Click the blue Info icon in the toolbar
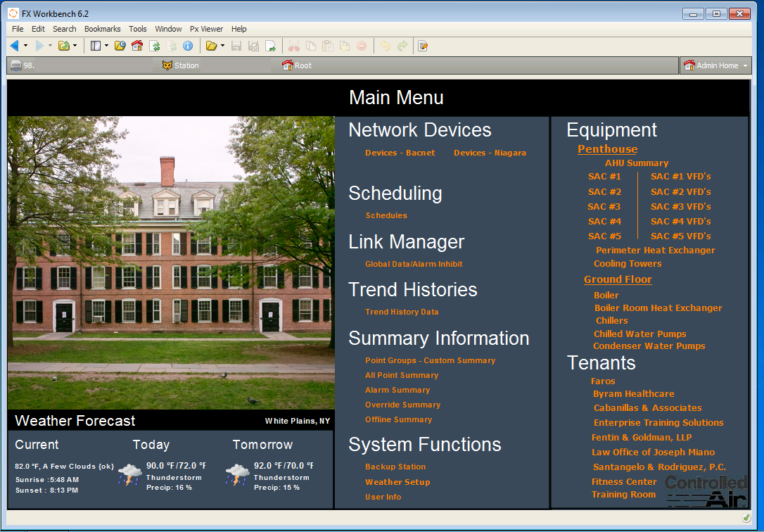 pos(188,46)
